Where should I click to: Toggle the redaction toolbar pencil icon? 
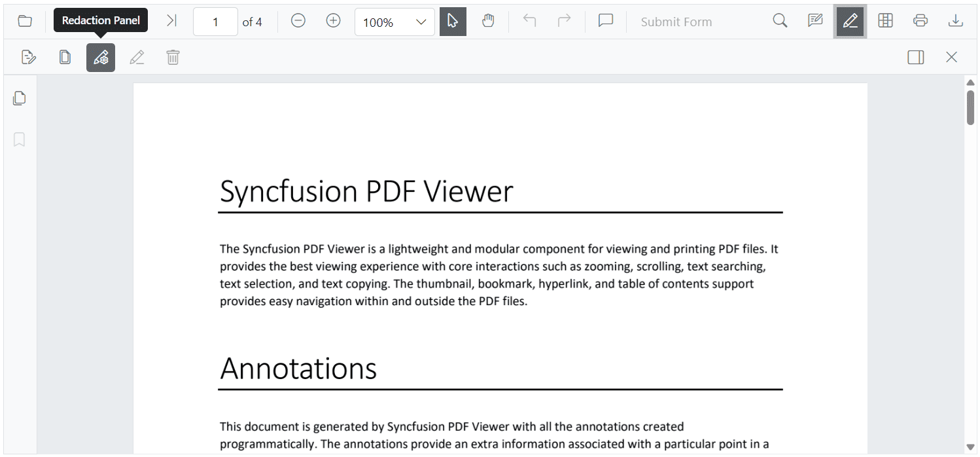(x=850, y=22)
